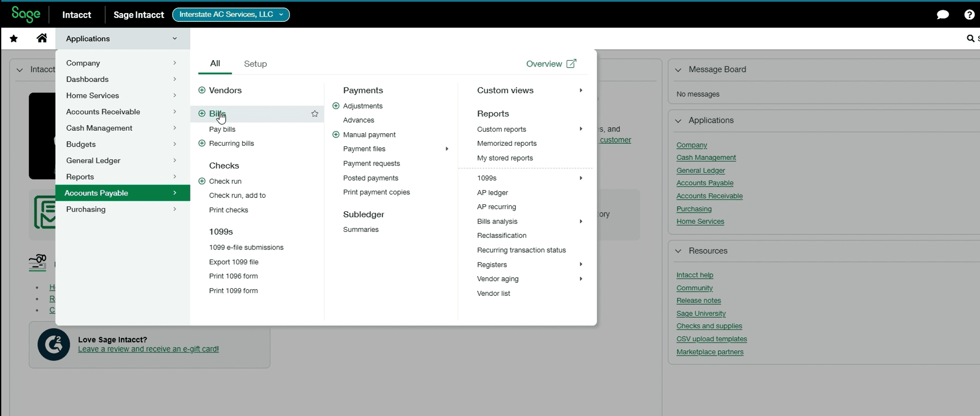Select the All tab

(215, 63)
